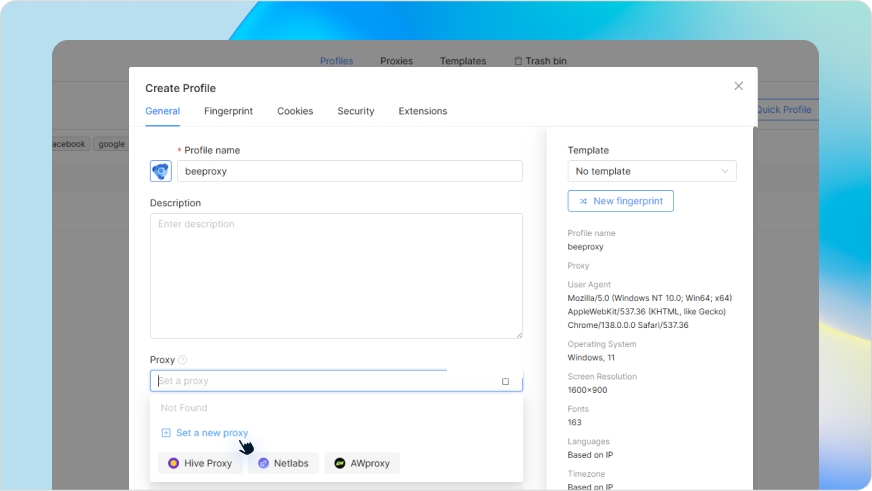Click the Profile name input field

click(x=349, y=171)
